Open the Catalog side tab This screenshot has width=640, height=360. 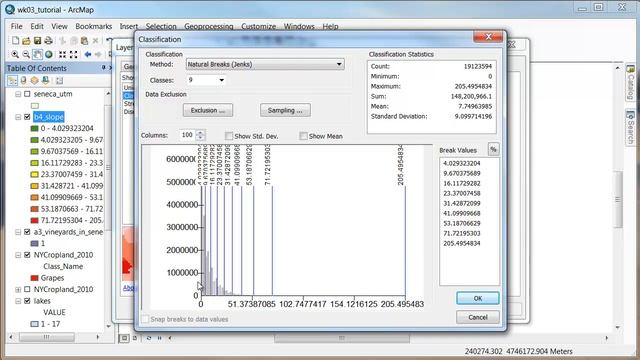tap(631, 83)
